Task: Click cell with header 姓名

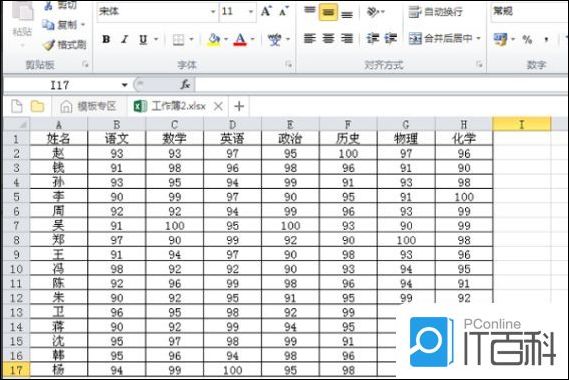Action: coord(59,138)
